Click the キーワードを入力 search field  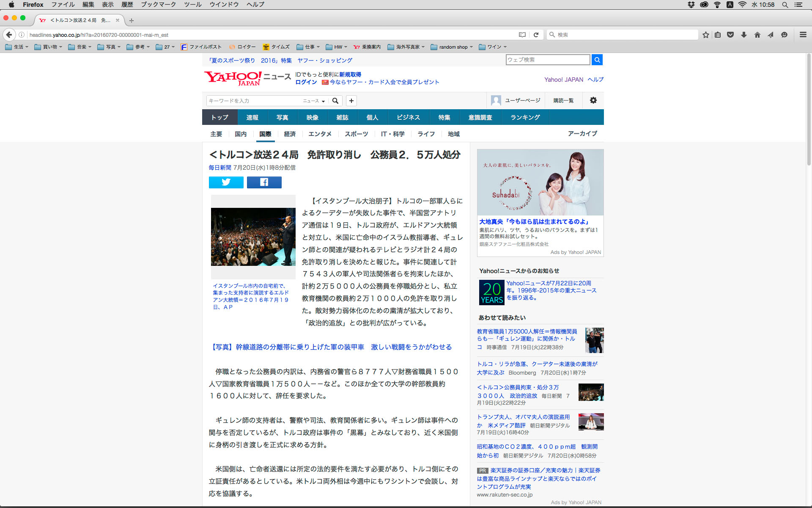click(x=253, y=101)
